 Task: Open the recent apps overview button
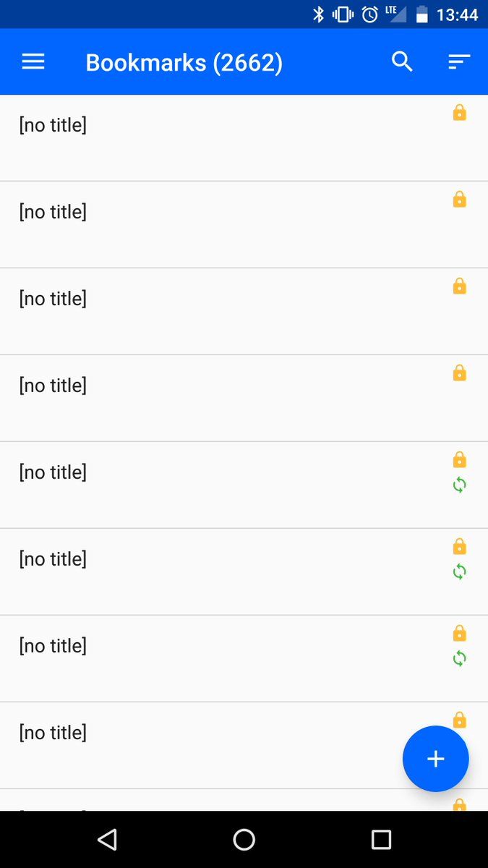pyautogui.click(x=381, y=839)
